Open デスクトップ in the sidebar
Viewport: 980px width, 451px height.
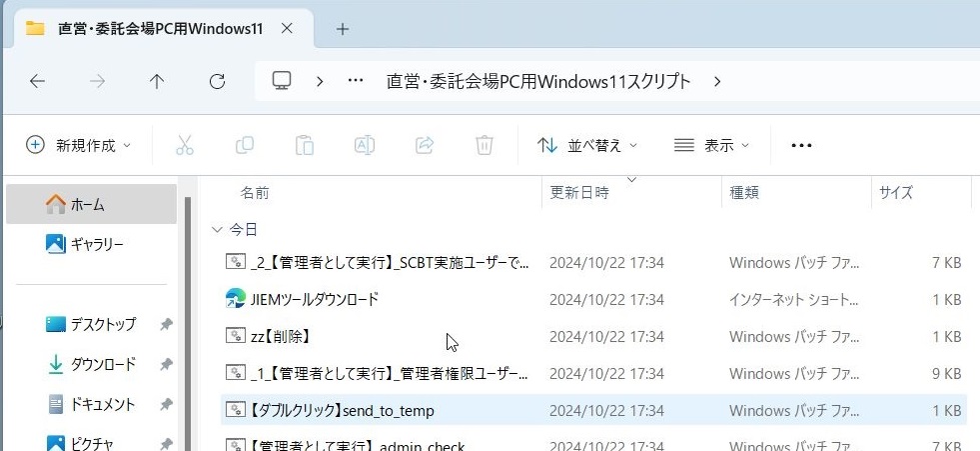click(91, 324)
